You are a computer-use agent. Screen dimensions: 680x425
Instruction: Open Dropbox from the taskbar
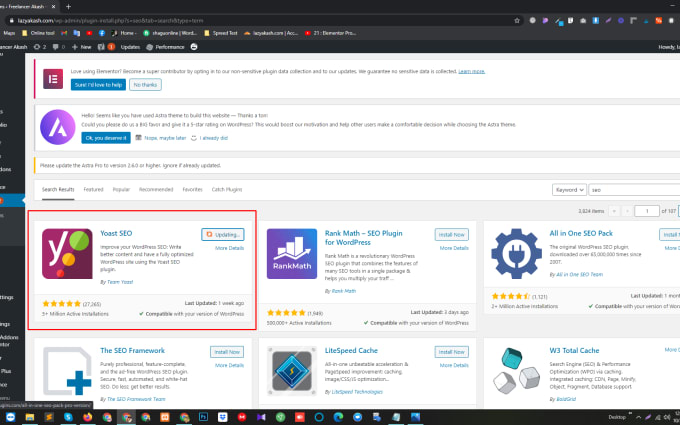click(x=222, y=417)
